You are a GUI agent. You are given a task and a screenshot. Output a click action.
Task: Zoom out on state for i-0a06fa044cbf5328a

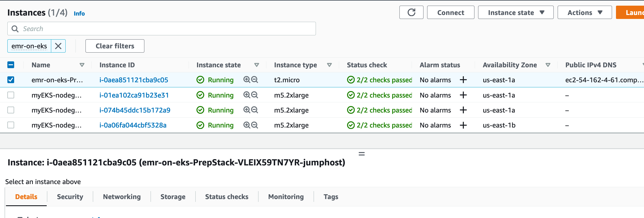(254, 125)
